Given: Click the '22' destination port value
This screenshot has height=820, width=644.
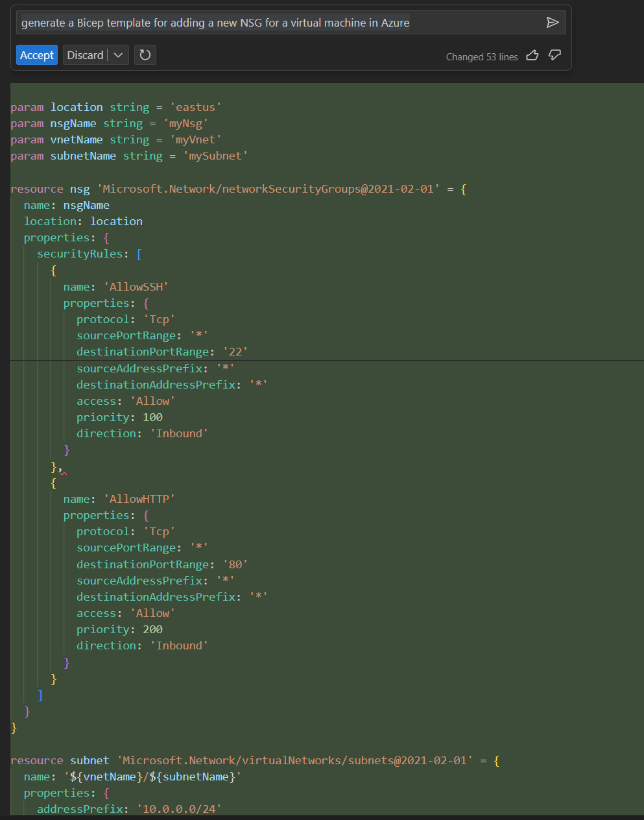Looking at the screenshot, I should pyautogui.click(x=235, y=352).
